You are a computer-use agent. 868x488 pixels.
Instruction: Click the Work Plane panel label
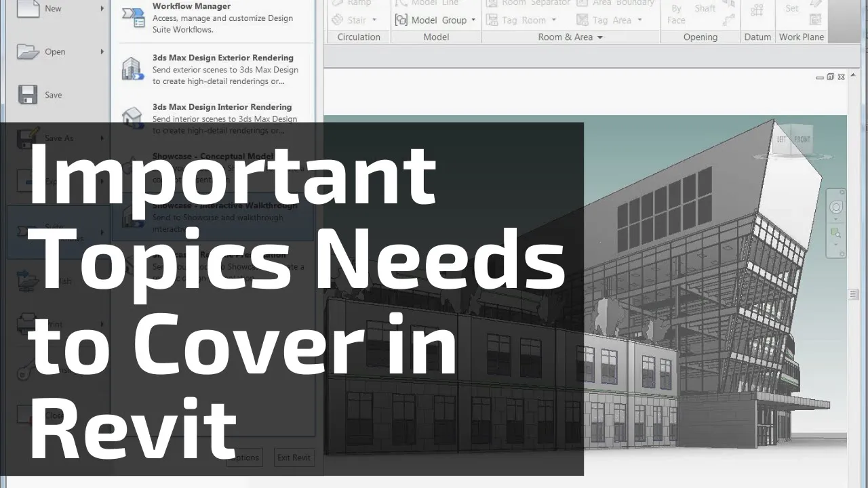point(802,37)
